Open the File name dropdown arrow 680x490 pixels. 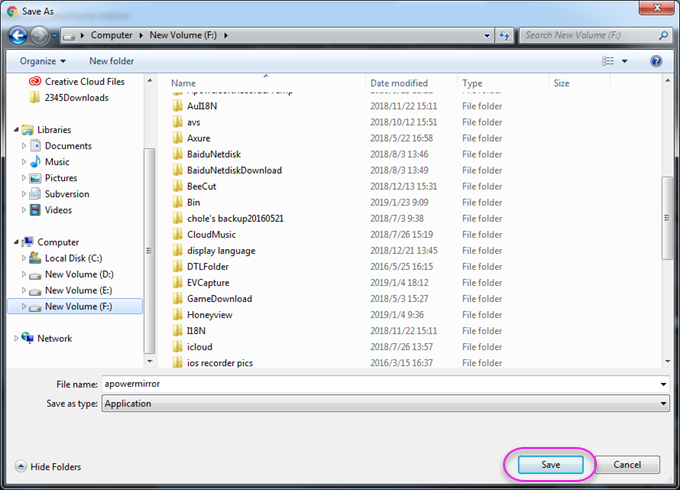pos(663,384)
